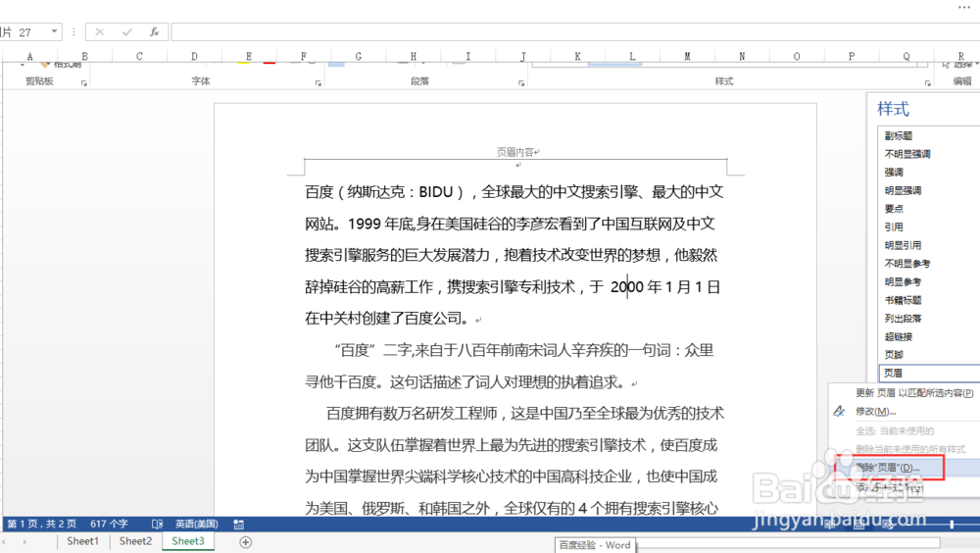Add a new sheet with plus icon
The width and height of the screenshot is (980, 553).
246,542
